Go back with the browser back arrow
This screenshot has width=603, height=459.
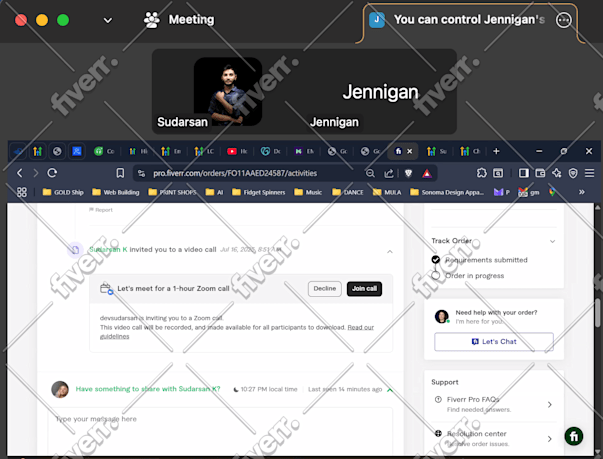(x=20, y=173)
